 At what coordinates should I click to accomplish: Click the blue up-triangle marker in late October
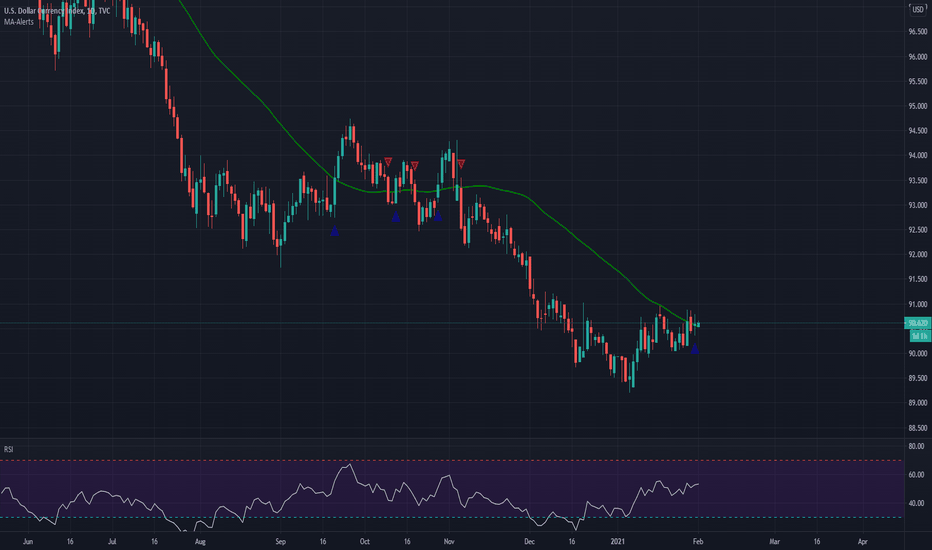click(x=437, y=216)
